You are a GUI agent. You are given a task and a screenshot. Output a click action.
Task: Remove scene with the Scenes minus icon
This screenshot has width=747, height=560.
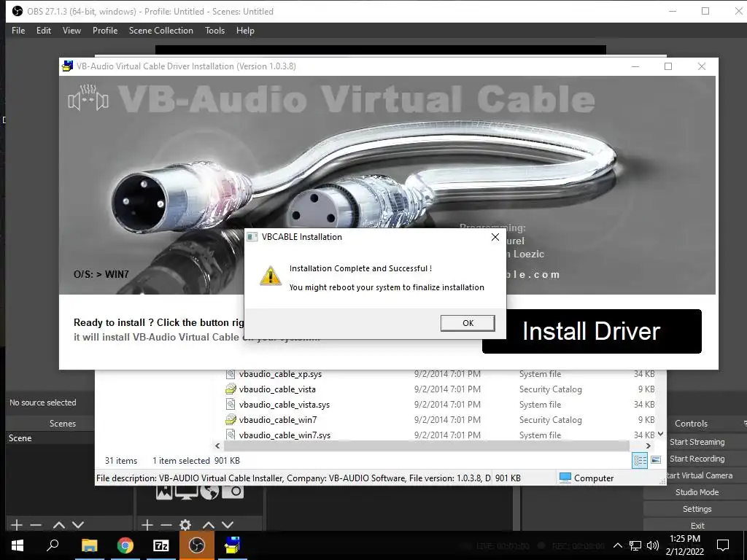(x=36, y=525)
